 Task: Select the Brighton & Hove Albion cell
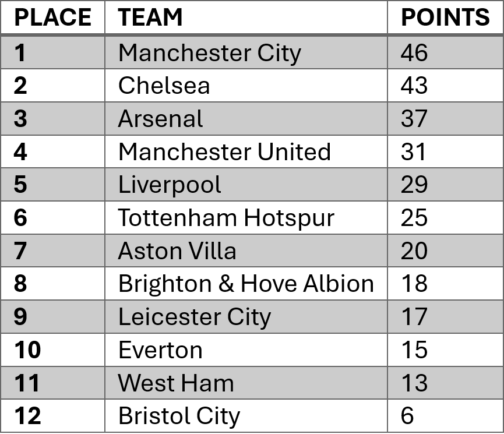pos(246,284)
